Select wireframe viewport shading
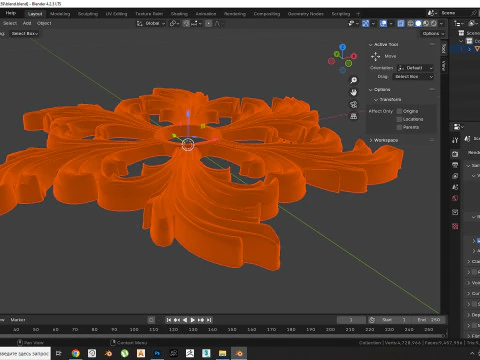Viewport: 480px width, 360px height. [411, 23]
